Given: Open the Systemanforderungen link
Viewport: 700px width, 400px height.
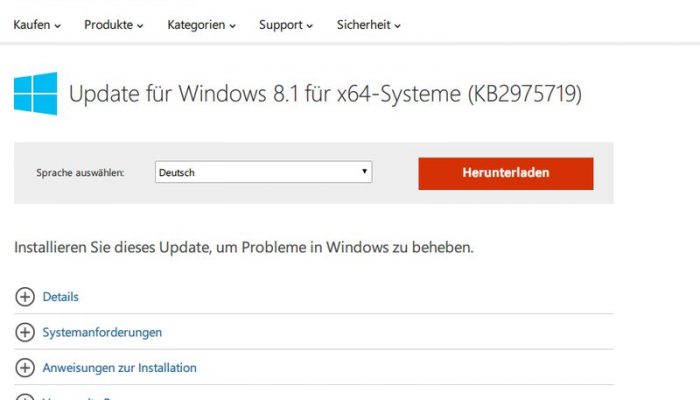Looking at the screenshot, I should [x=102, y=333].
